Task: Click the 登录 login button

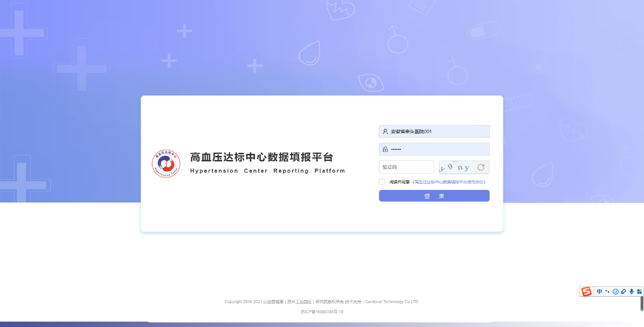Action: [x=434, y=196]
